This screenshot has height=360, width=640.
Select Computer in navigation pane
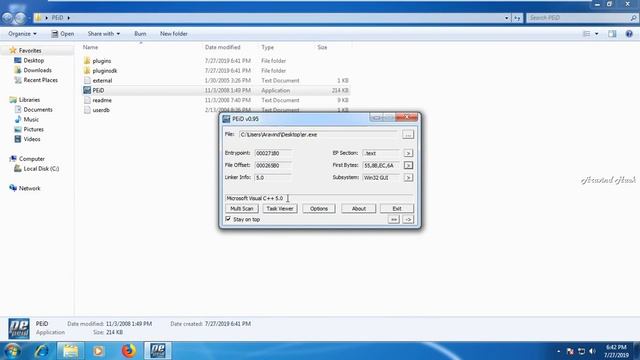pyautogui.click(x=31, y=159)
